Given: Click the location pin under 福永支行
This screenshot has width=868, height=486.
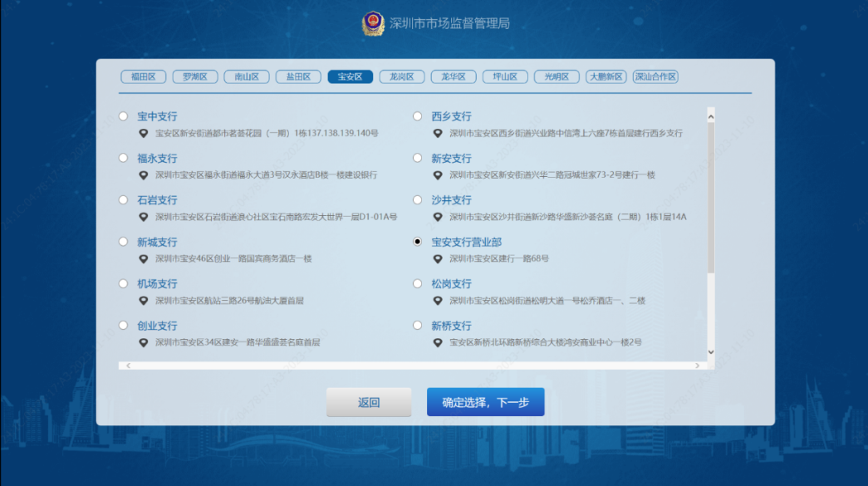Looking at the screenshot, I should [x=144, y=175].
